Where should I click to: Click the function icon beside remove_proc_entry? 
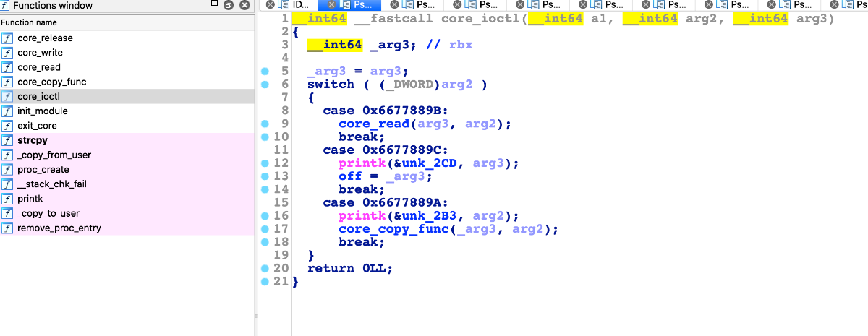point(7,228)
